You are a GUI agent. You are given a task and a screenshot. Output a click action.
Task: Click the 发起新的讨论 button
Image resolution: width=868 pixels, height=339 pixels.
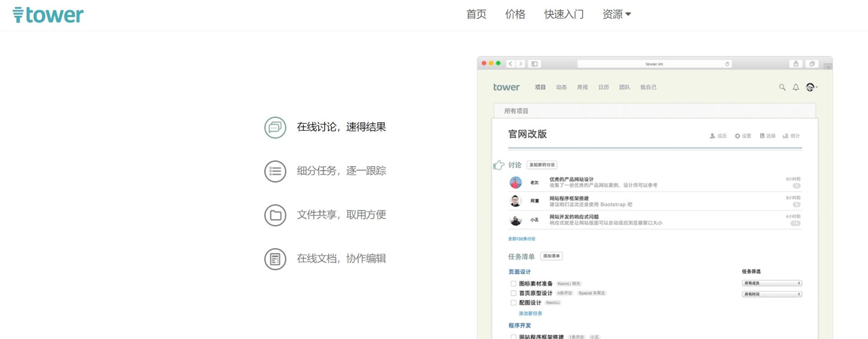pyautogui.click(x=542, y=165)
